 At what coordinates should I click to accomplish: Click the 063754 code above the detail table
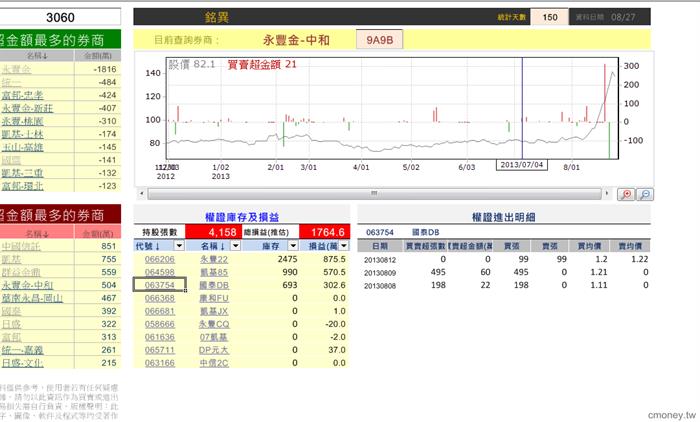click(x=379, y=232)
